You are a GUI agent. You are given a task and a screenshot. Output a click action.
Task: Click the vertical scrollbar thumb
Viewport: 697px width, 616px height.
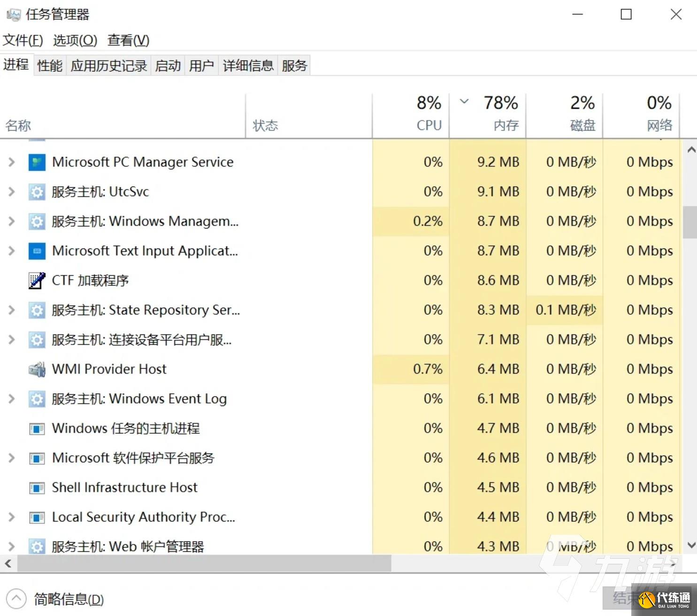point(690,222)
